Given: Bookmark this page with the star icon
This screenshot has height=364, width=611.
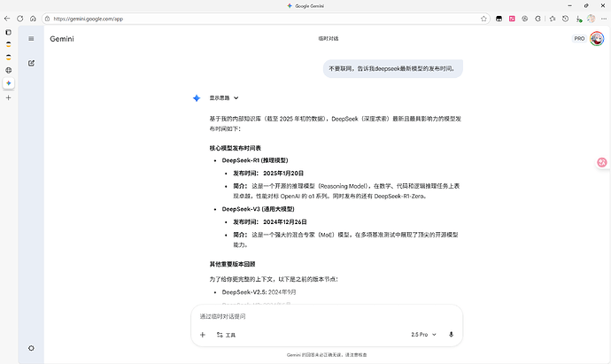Looking at the screenshot, I should point(483,19).
